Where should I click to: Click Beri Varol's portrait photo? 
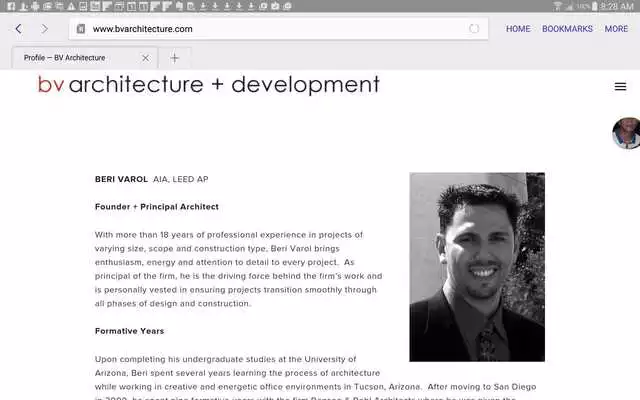[477, 266]
